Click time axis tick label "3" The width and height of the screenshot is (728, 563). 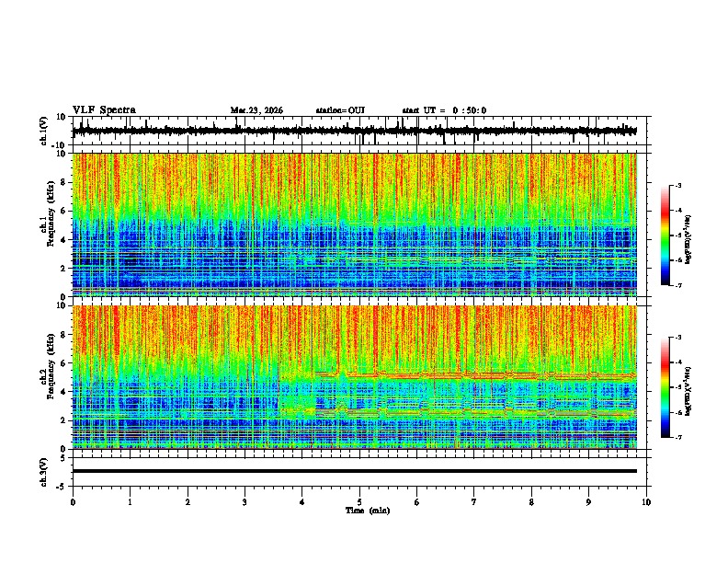pos(245,502)
